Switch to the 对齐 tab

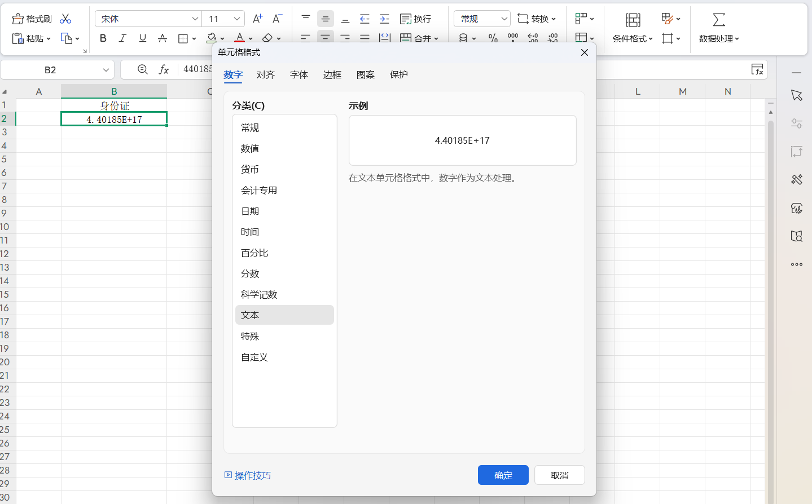click(x=265, y=74)
